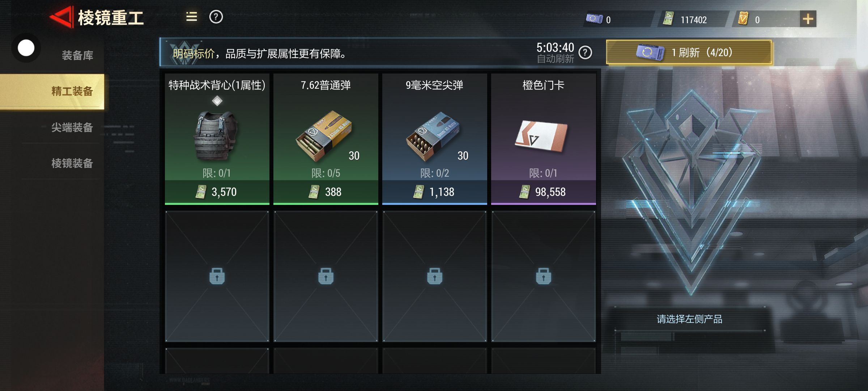Tap the first locked slot padlock

pos(217,276)
